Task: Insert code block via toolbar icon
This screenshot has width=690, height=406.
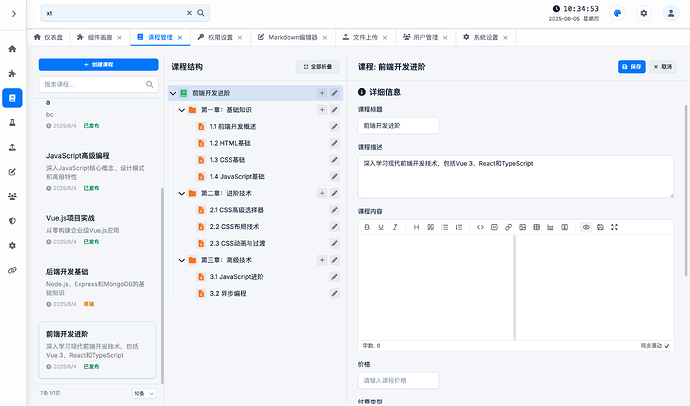Action: click(494, 227)
